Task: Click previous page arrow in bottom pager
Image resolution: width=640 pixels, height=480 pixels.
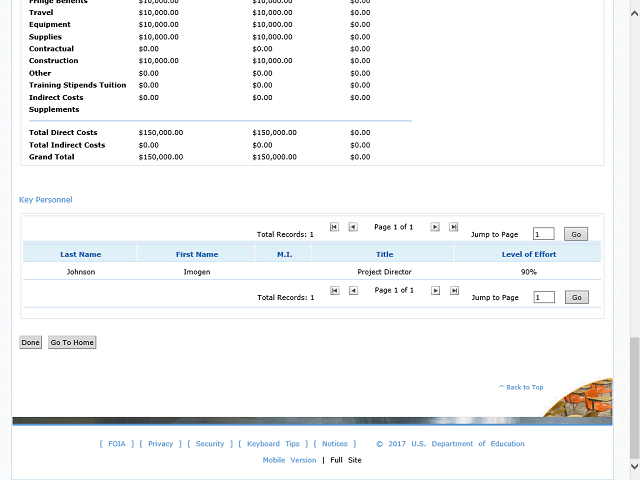Action: click(x=353, y=290)
